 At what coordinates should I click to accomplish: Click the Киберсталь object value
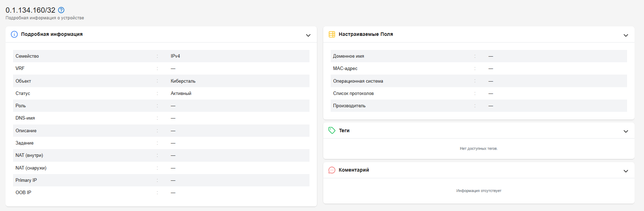pyautogui.click(x=183, y=81)
